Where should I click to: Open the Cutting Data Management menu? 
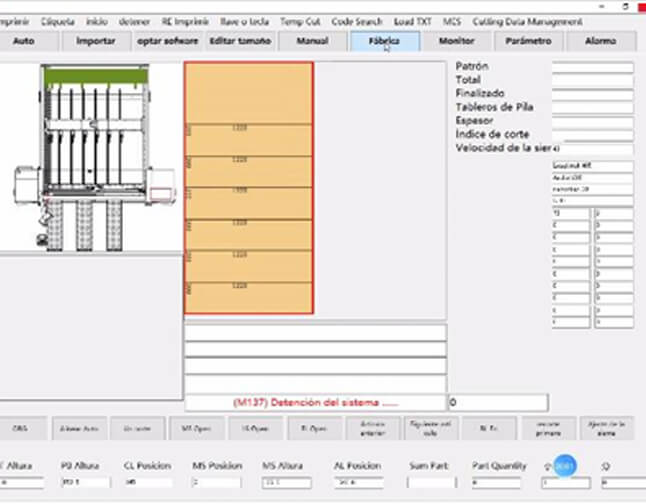point(527,22)
